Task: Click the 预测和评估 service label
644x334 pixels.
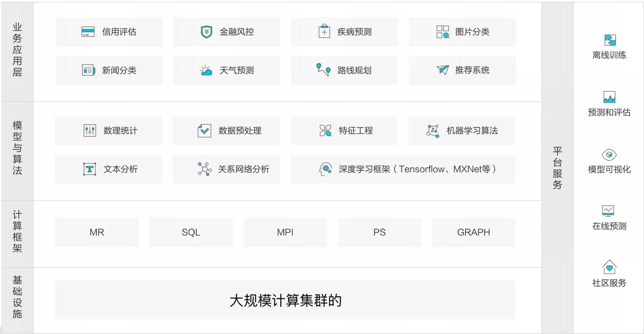Action: pyautogui.click(x=609, y=113)
